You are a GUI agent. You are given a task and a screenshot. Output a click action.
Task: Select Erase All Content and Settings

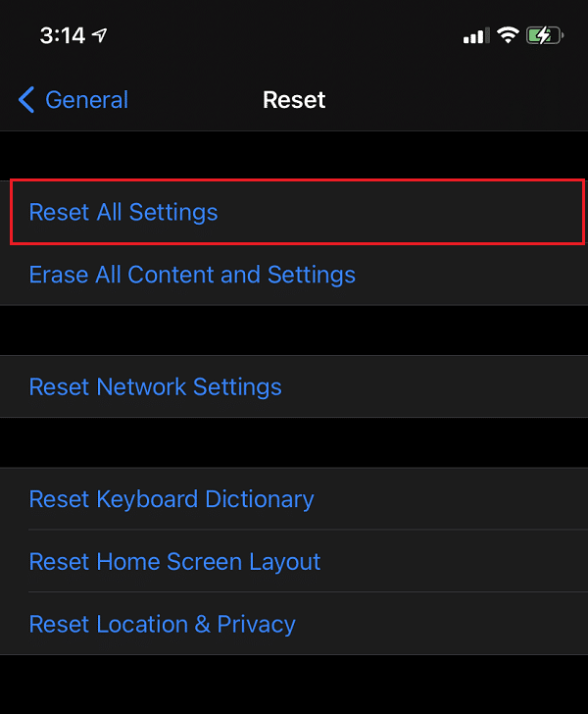coord(192,275)
